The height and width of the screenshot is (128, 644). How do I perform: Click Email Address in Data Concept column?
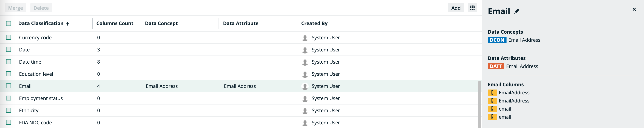pyautogui.click(x=162, y=86)
